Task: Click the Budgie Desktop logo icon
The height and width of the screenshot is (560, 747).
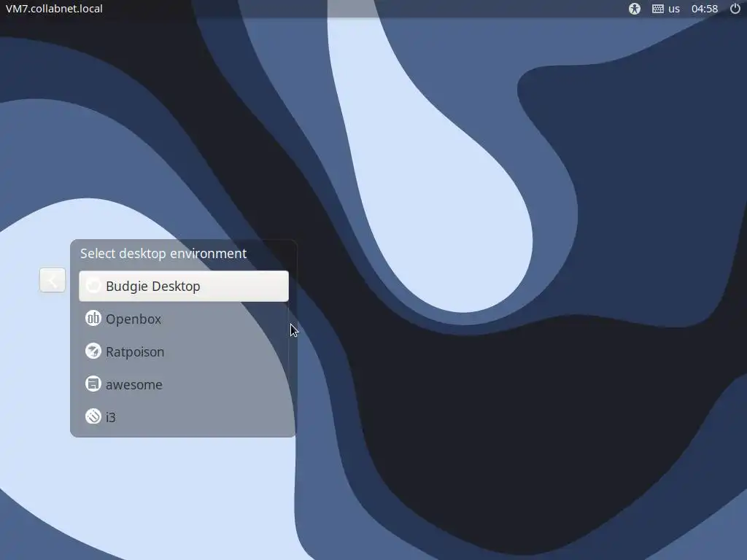Action: 93,286
